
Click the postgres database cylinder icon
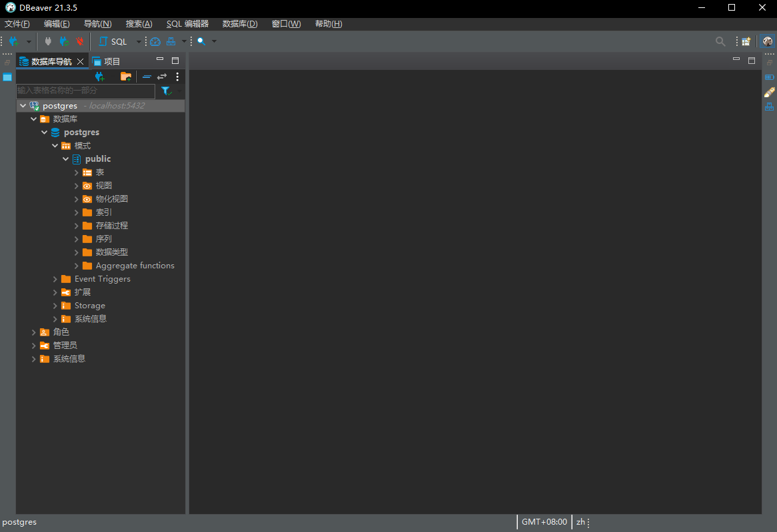coord(55,133)
